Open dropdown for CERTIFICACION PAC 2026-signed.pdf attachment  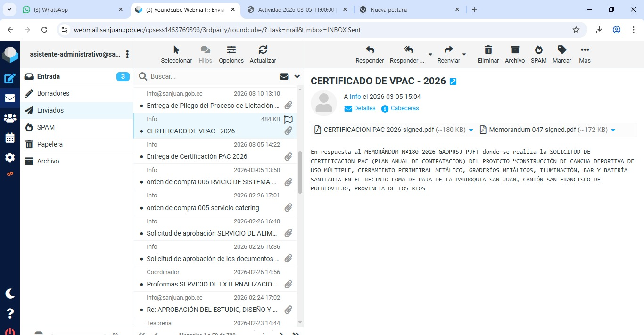pyautogui.click(x=471, y=130)
